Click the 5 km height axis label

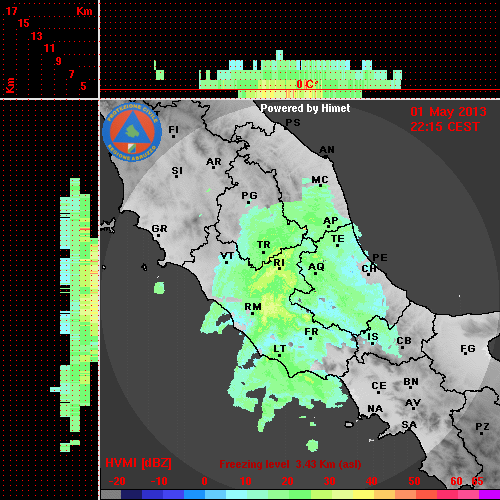click(83, 86)
